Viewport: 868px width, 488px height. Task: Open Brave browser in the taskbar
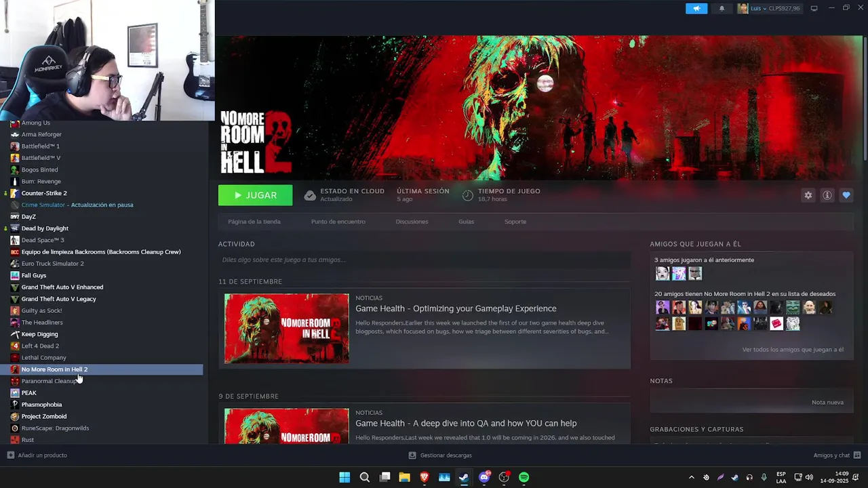point(425,477)
